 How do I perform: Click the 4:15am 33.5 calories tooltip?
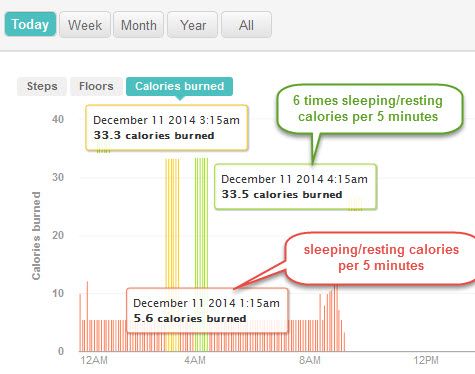point(295,187)
